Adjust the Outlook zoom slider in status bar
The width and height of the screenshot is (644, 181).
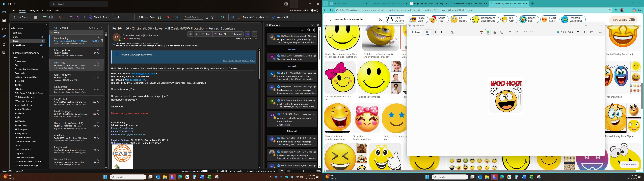(304, 171)
